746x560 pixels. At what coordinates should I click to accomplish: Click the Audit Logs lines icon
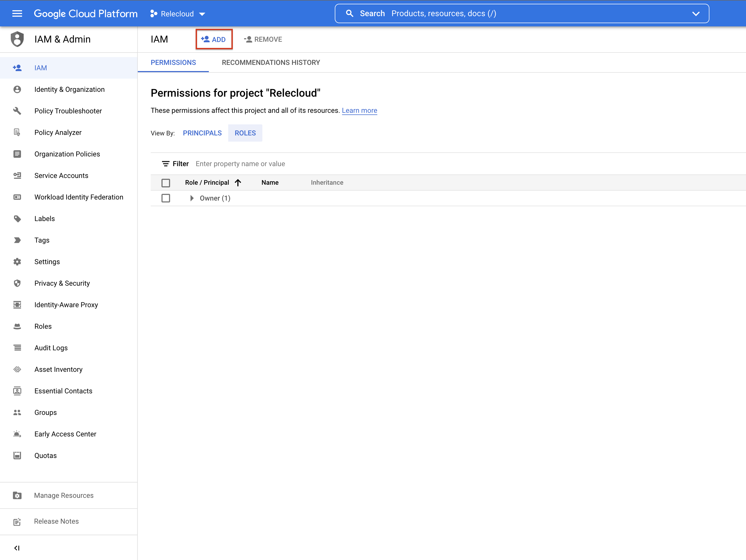pyautogui.click(x=17, y=348)
